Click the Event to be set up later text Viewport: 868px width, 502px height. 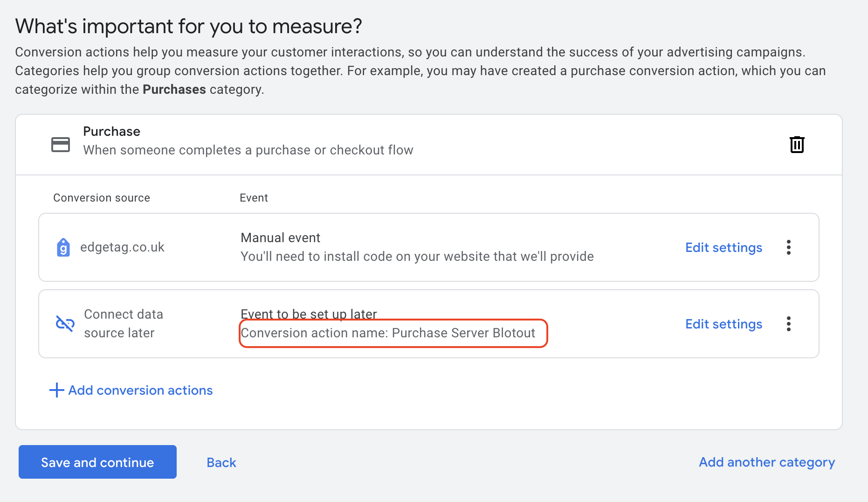[x=309, y=314]
